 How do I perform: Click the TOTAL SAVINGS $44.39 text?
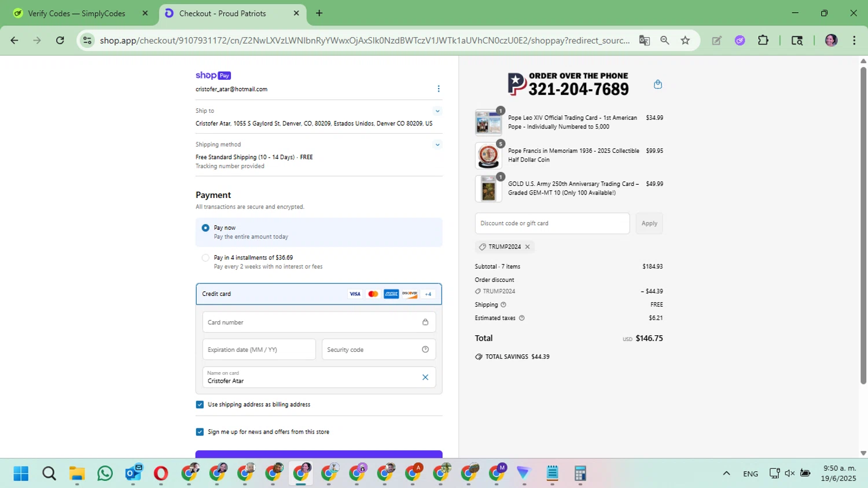(x=517, y=357)
